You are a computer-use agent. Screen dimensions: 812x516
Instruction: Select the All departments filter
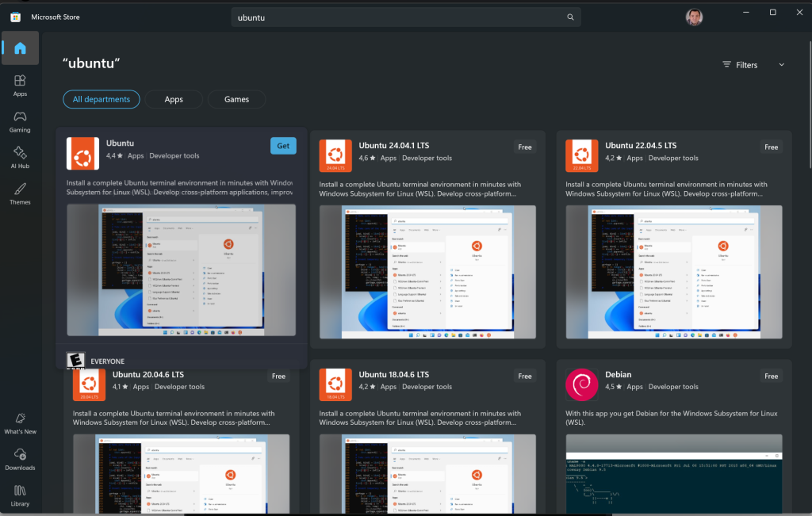(x=101, y=99)
